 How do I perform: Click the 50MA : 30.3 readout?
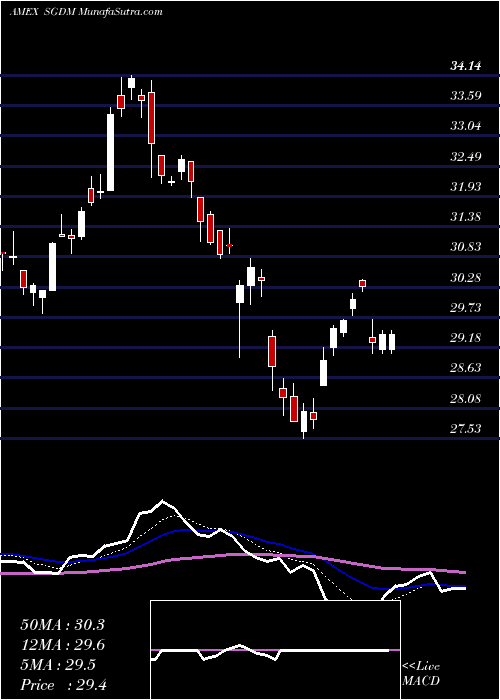[62, 625]
